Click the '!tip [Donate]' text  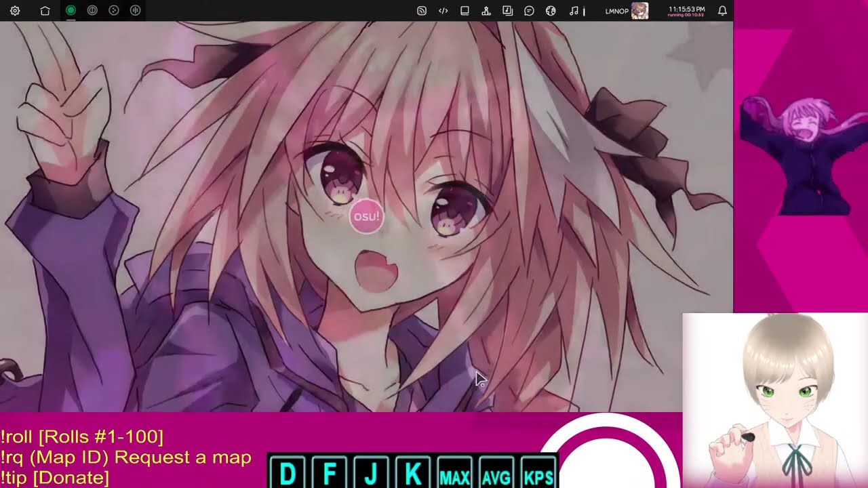pyautogui.click(x=55, y=478)
